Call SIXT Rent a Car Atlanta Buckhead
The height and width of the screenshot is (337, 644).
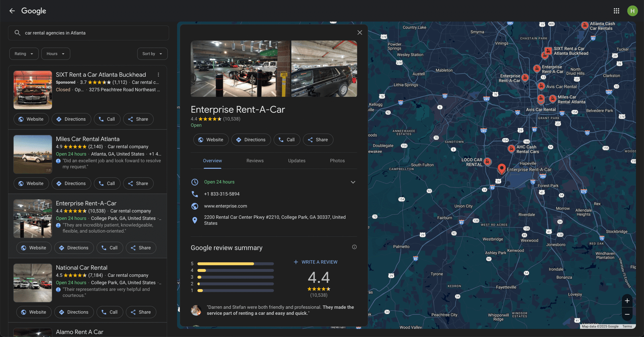[107, 119]
